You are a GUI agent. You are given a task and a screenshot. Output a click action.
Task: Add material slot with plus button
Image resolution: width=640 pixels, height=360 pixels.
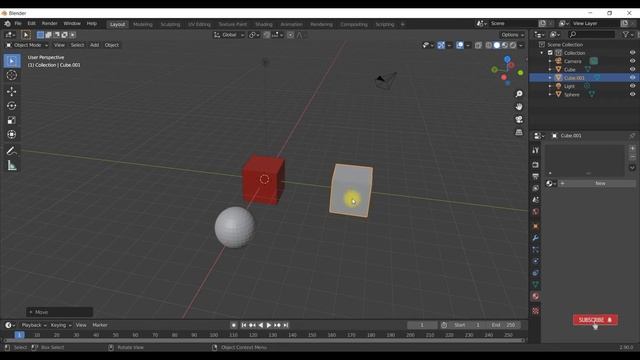coord(632,149)
